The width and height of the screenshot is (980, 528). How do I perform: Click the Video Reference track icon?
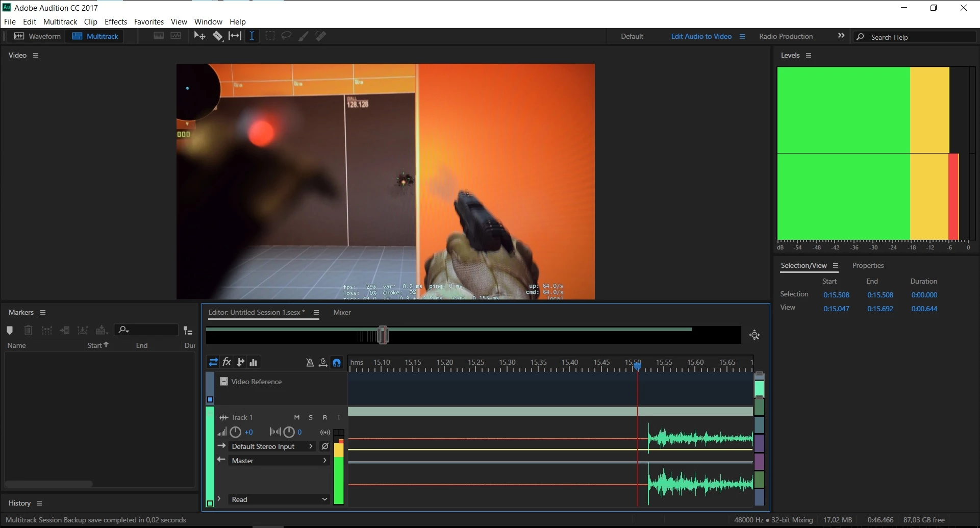pyautogui.click(x=223, y=382)
